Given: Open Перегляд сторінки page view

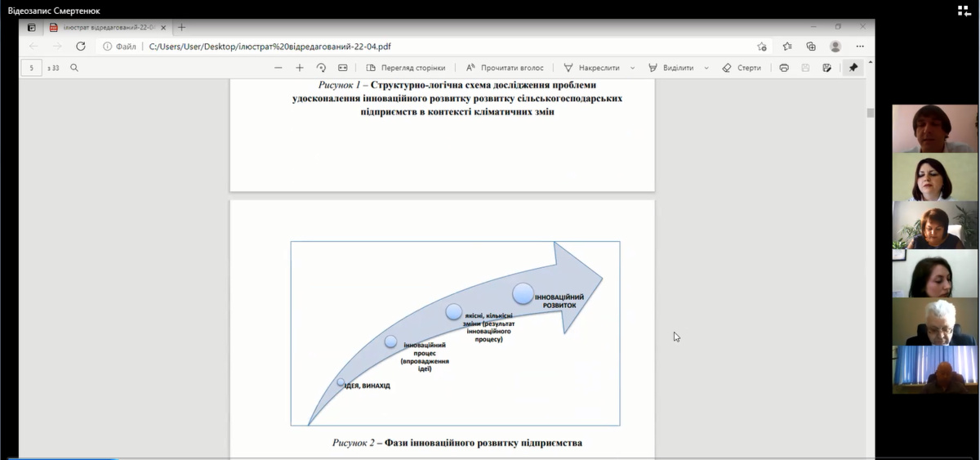Looking at the screenshot, I should (x=406, y=68).
